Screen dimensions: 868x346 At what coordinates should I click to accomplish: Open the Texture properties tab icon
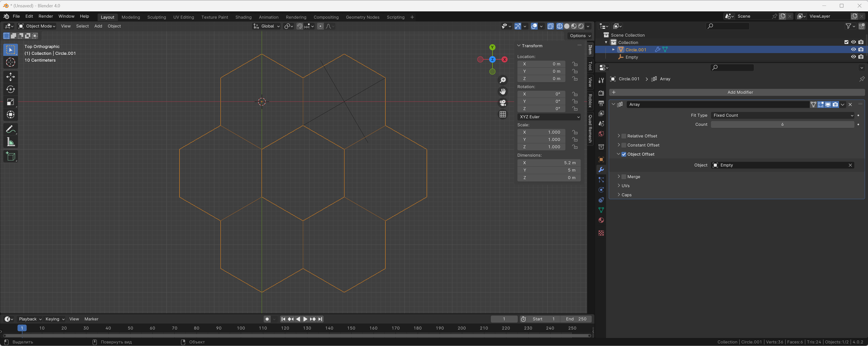(x=601, y=233)
